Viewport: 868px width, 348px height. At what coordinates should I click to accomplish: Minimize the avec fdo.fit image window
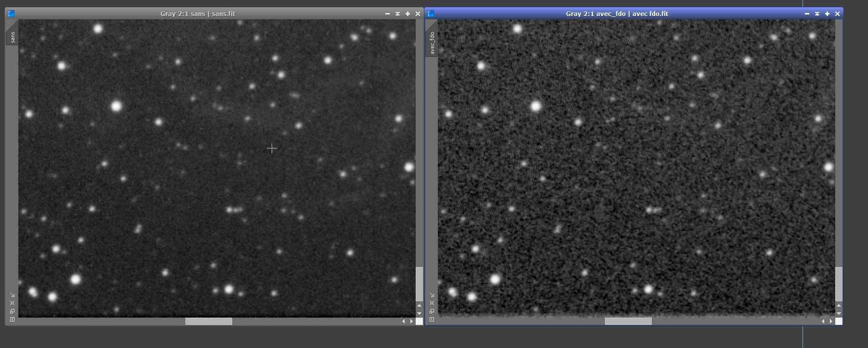(x=807, y=14)
